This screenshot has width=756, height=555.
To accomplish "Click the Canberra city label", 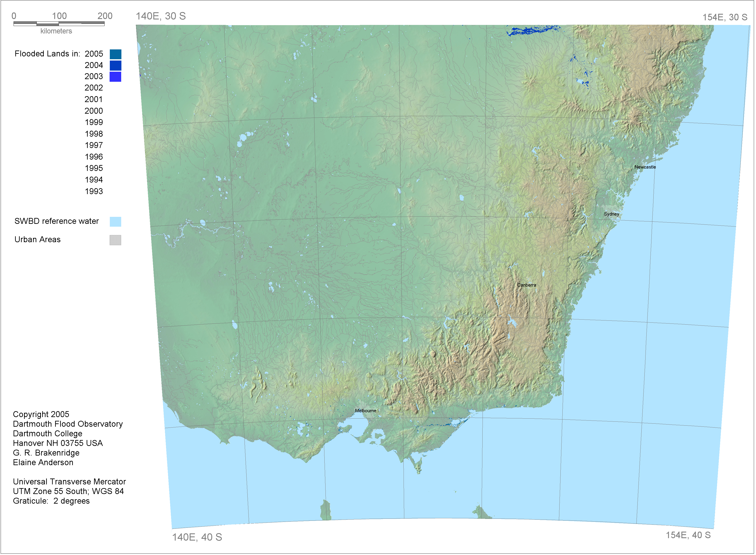I will pos(527,285).
